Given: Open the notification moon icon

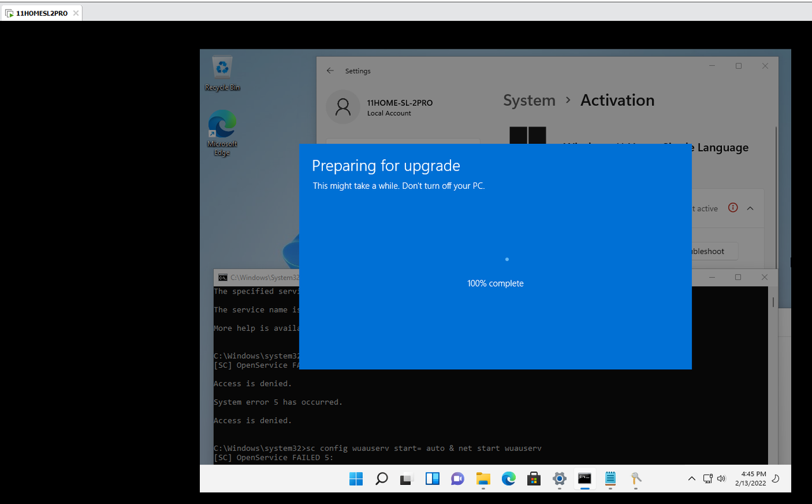Looking at the screenshot, I should coord(776,479).
